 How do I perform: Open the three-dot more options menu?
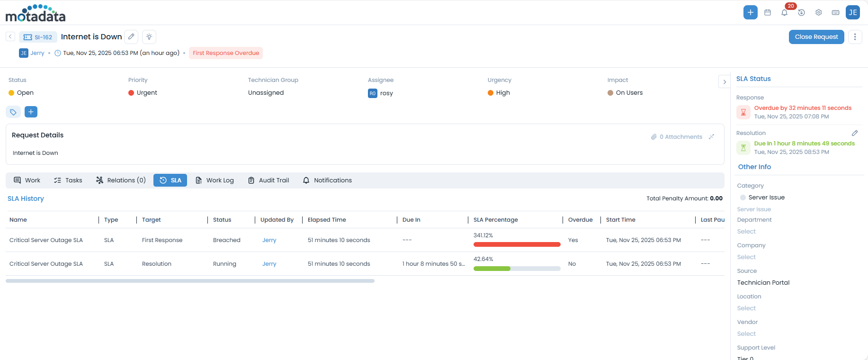[855, 37]
